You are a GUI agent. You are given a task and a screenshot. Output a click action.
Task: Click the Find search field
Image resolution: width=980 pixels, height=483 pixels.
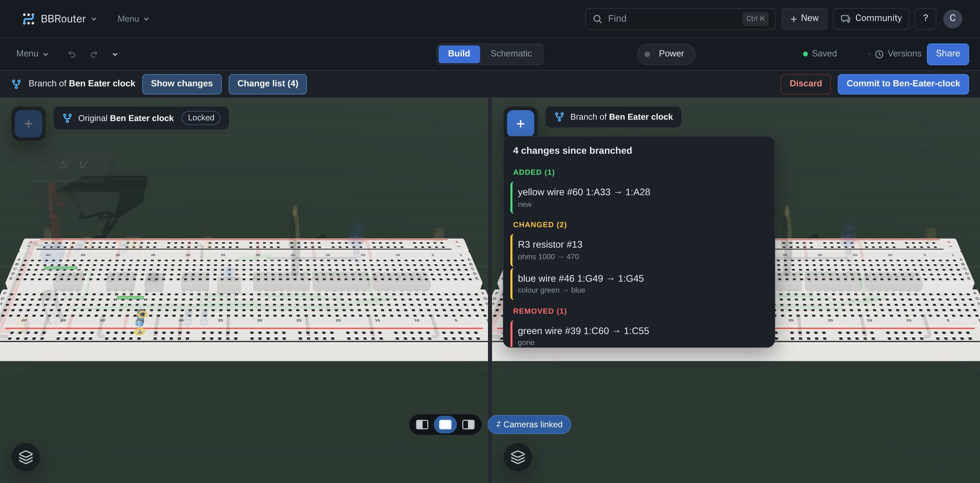pyautogui.click(x=680, y=19)
